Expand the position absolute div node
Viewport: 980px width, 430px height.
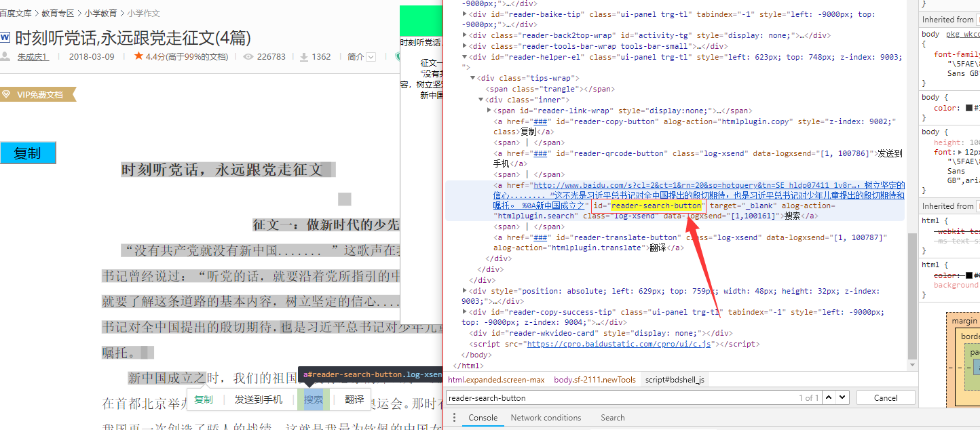click(465, 291)
